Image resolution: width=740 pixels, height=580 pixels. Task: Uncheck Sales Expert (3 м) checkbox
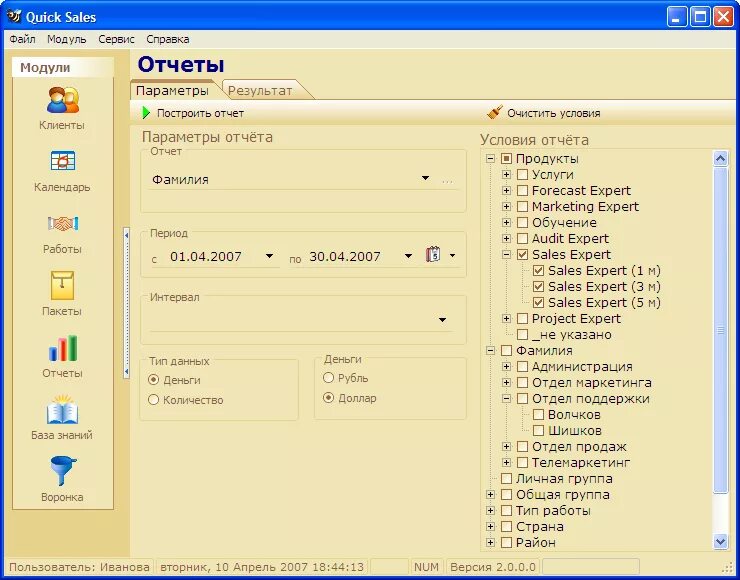tap(538, 286)
